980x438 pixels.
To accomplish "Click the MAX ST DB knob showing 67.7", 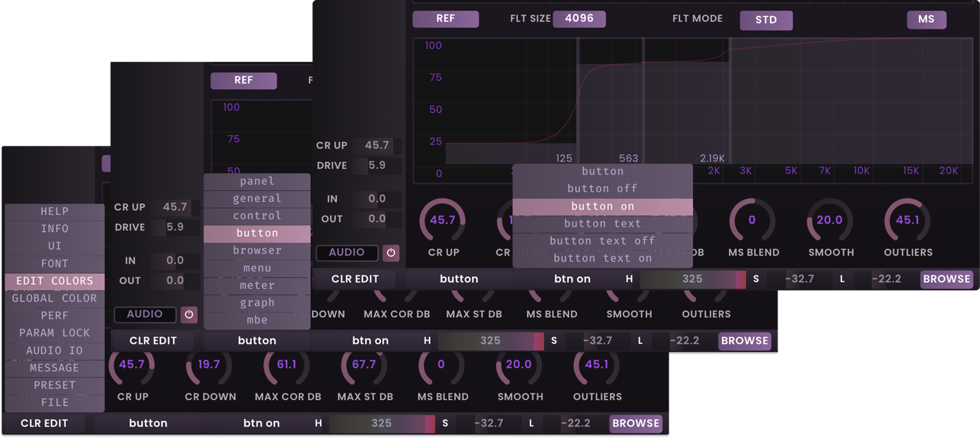I will 364,365.
